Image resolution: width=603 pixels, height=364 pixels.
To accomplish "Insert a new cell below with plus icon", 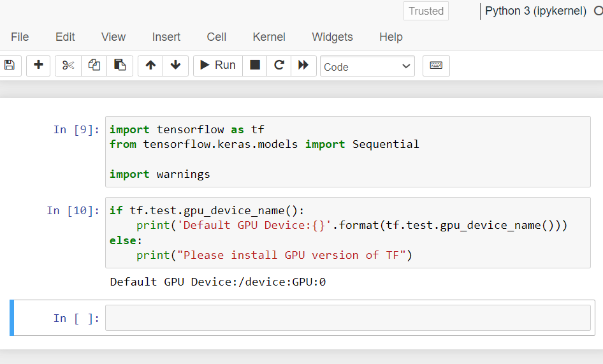I will [38, 66].
